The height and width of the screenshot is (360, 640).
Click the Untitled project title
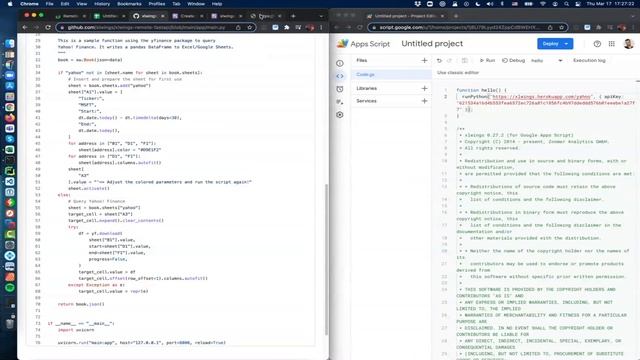coord(432,44)
